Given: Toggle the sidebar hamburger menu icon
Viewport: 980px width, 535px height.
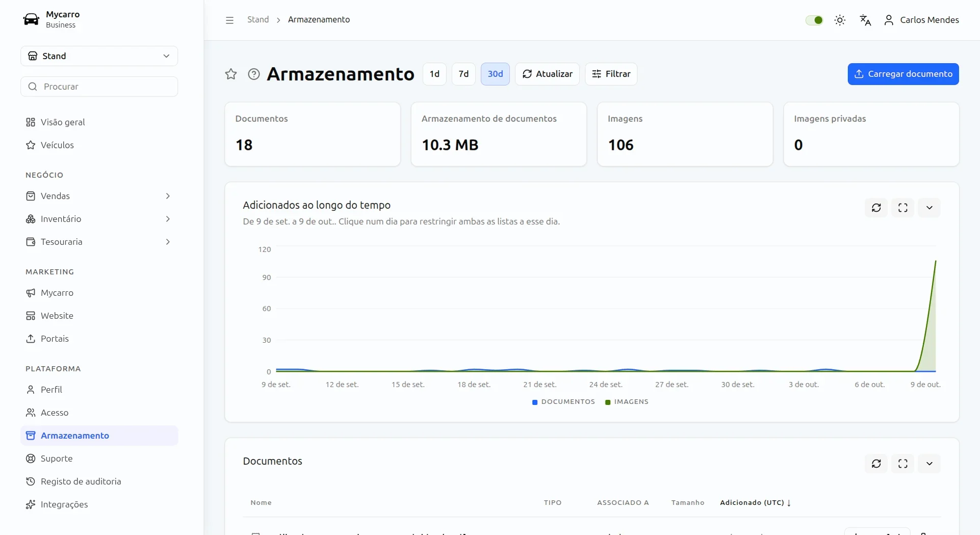Looking at the screenshot, I should click(x=229, y=20).
